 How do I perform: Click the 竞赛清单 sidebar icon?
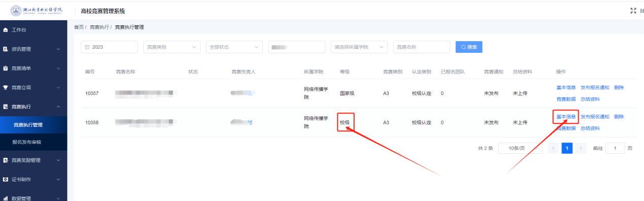coord(6,68)
